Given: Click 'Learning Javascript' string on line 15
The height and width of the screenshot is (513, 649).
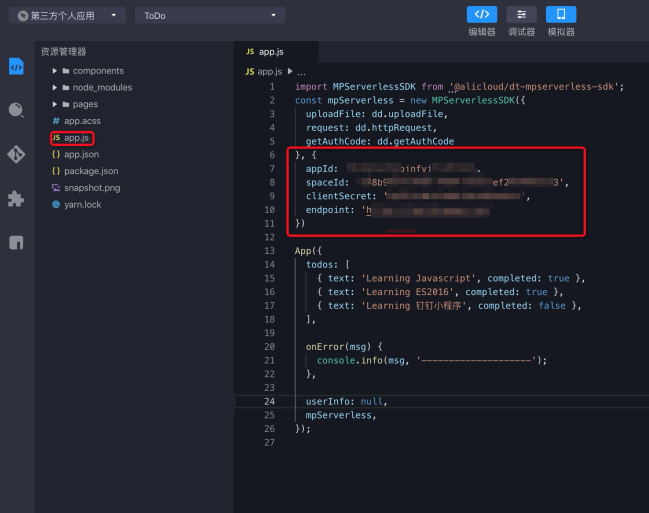Looking at the screenshot, I should [418, 278].
